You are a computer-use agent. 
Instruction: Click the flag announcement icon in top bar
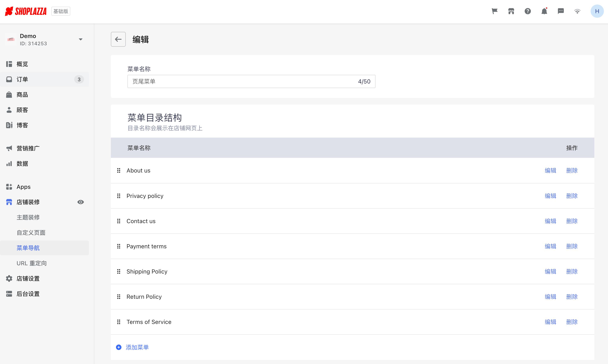494,11
